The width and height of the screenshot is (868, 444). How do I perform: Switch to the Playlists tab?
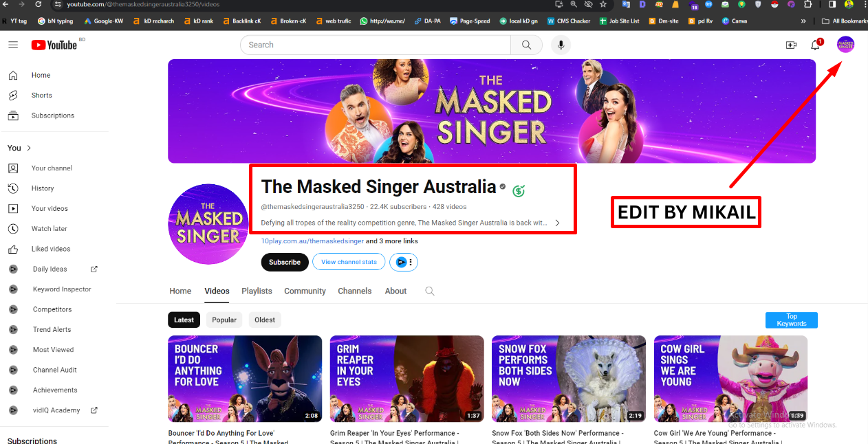[257, 291]
